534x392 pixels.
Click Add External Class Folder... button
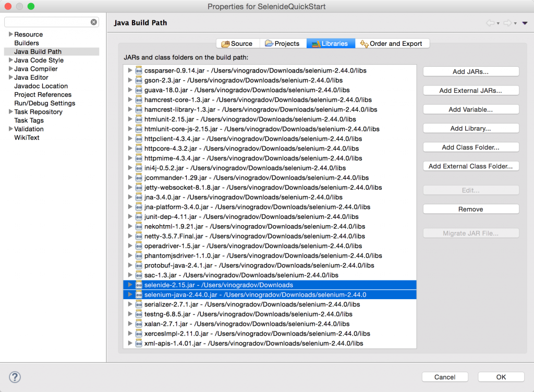tap(471, 166)
